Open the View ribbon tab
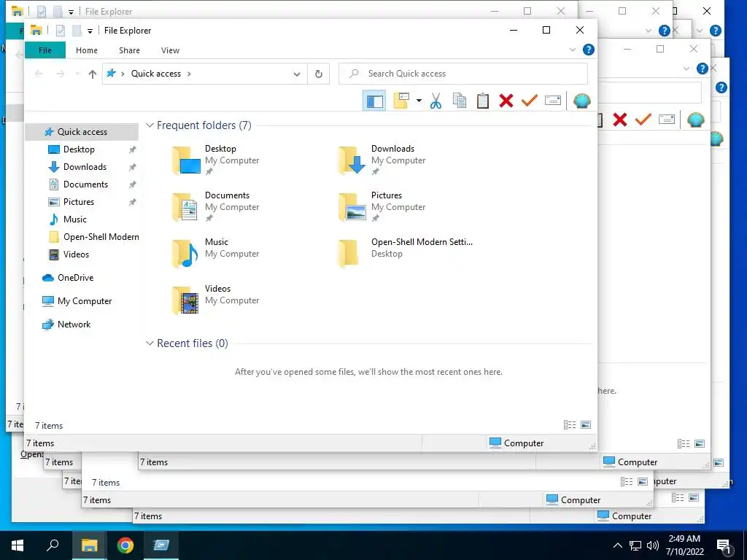Viewport: 747px width, 560px height. point(170,50)
